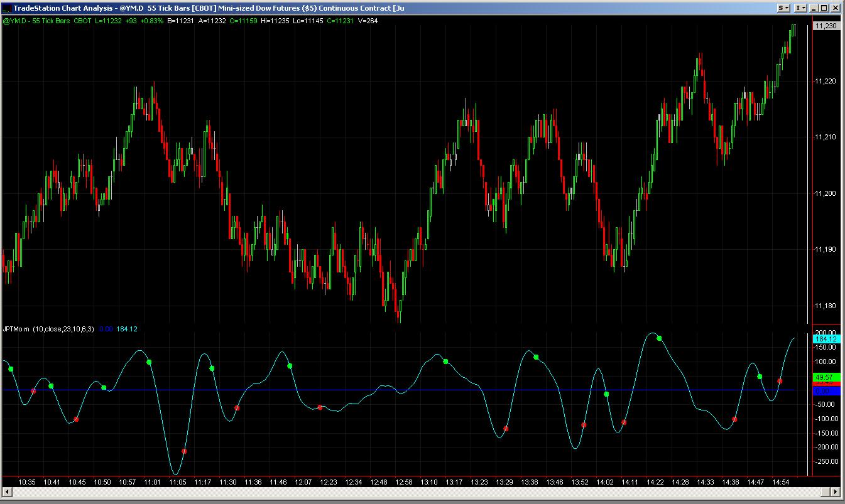This screenshot has width=845, height=504.
Task: Select the @YM.D symbol status line
Action: click(x=188, y=21)
